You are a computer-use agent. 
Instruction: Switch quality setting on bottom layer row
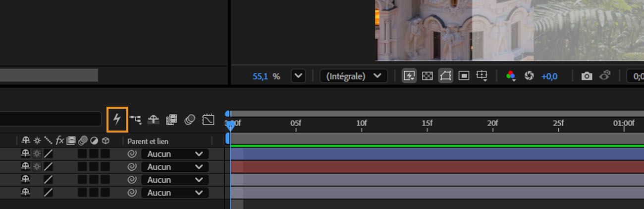(48, 193)
